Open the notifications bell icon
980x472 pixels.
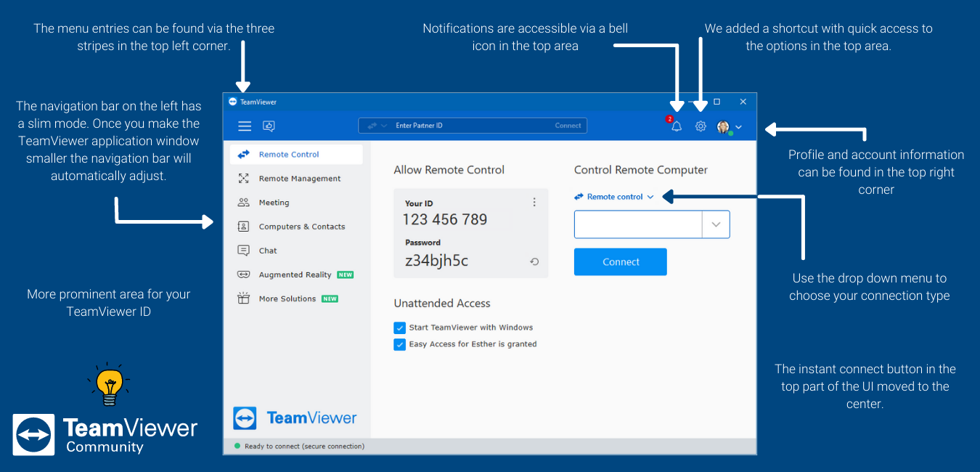tap(677, 126)
